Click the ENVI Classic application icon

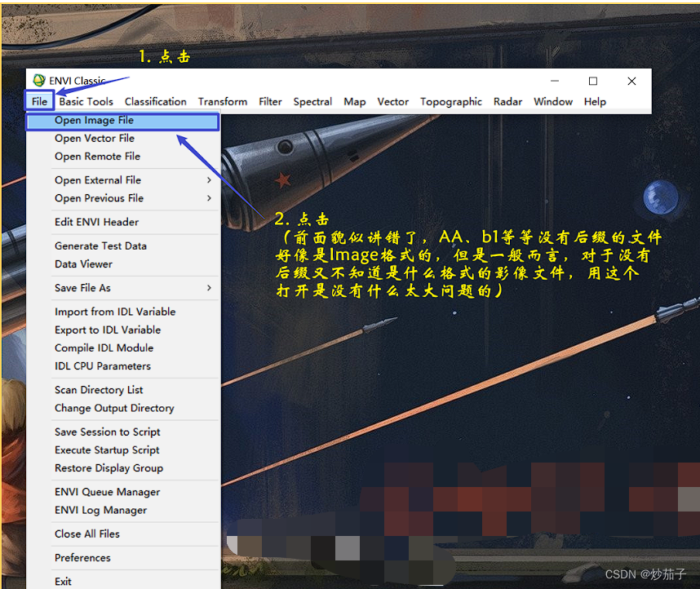pyautogui.click(x=39, y=81)
